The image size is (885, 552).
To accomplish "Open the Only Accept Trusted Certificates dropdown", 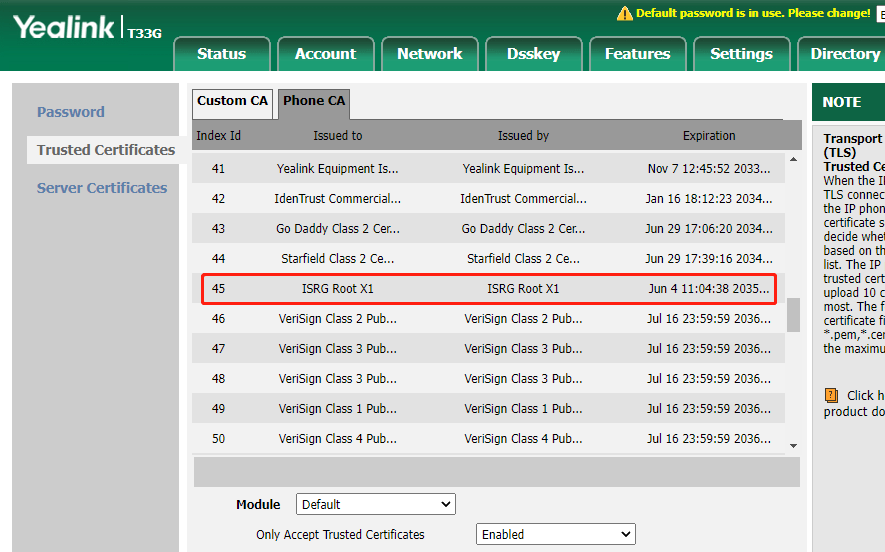I will click(556, 534).
